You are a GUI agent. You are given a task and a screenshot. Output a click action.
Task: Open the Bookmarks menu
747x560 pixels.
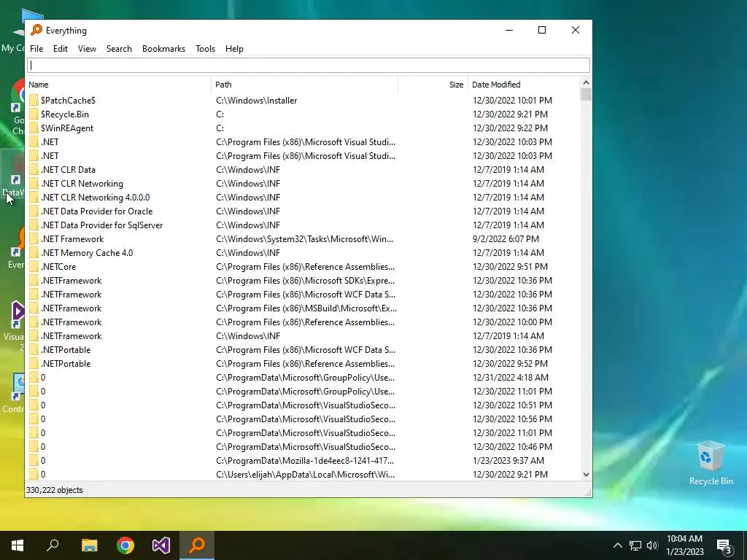[x=163, y=49]
